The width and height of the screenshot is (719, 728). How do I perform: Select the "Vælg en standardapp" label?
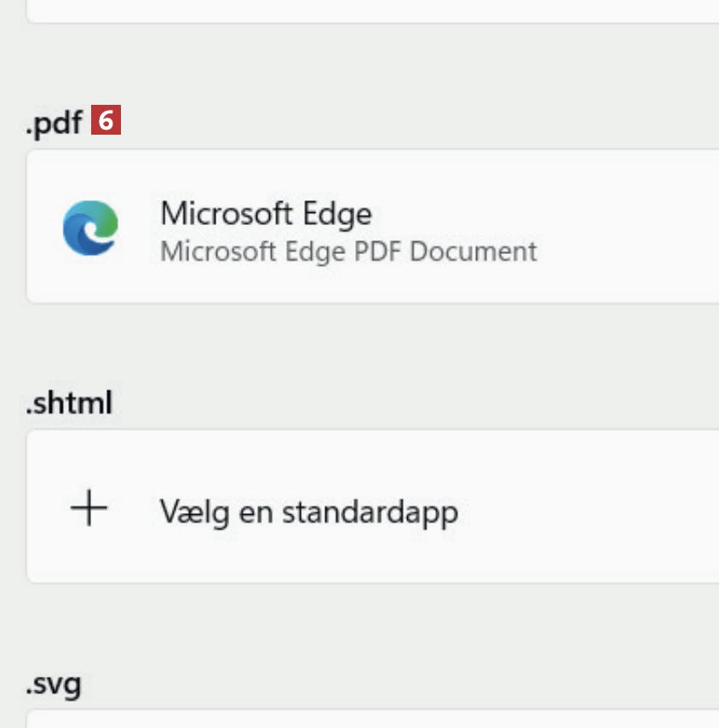pyautogui.click(x=308, y=511)
